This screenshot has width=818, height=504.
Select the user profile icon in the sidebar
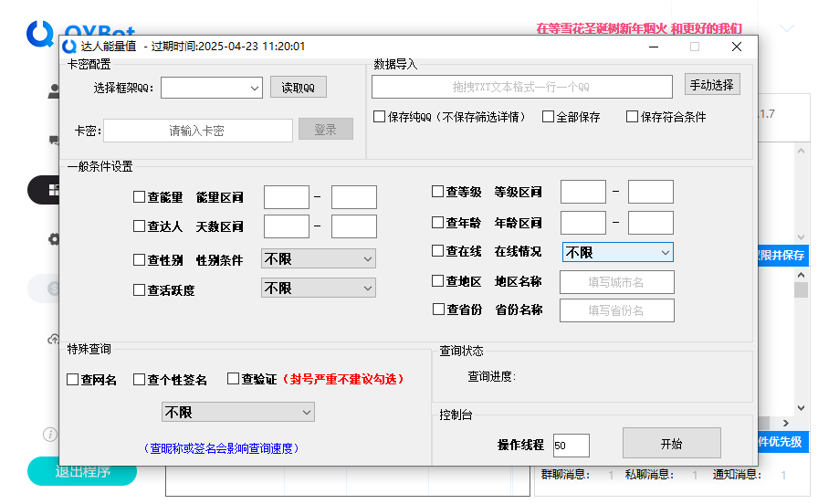pyautogui.click(x=54, y=91)
